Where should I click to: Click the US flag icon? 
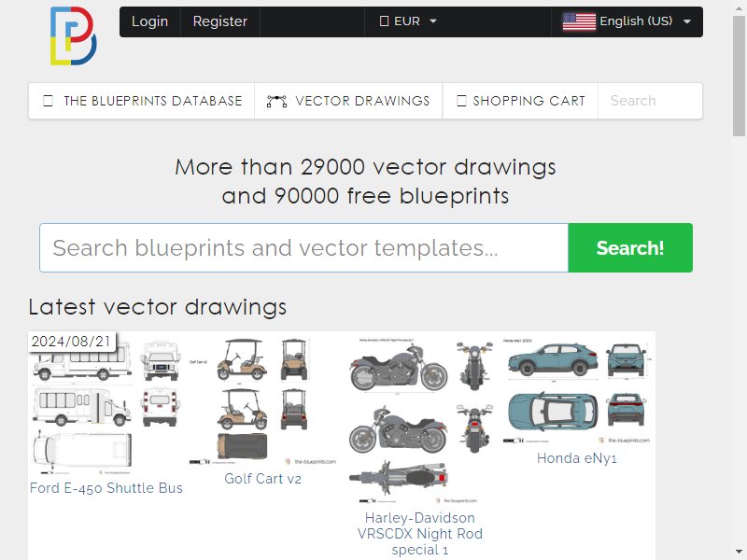579,21
